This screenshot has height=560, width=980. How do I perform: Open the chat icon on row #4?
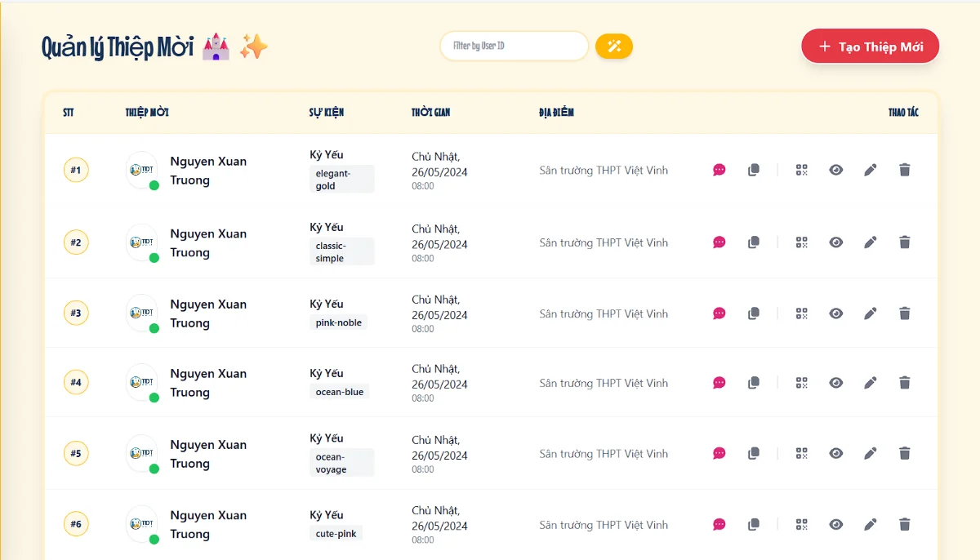tap(719, 382)
